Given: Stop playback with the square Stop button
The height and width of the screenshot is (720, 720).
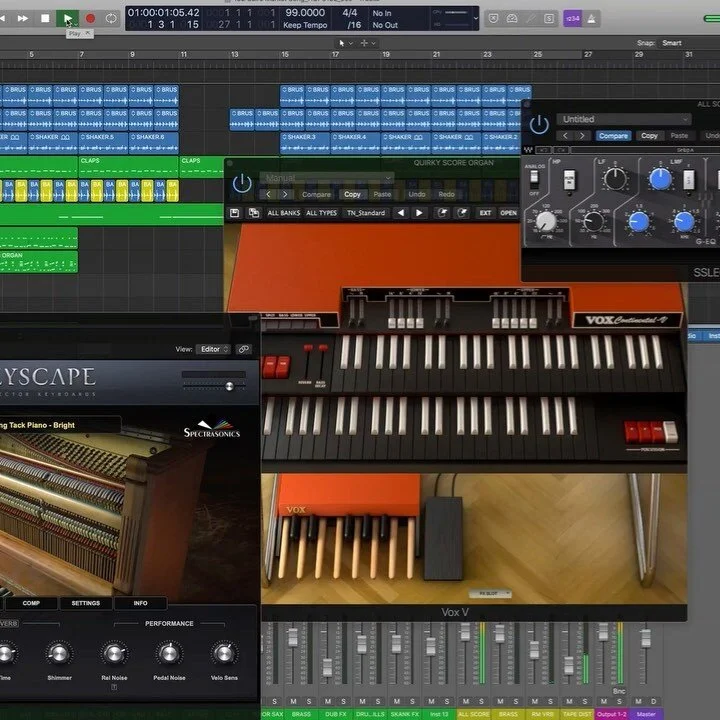Looking at the screenshot, I should tap(45, 18).
